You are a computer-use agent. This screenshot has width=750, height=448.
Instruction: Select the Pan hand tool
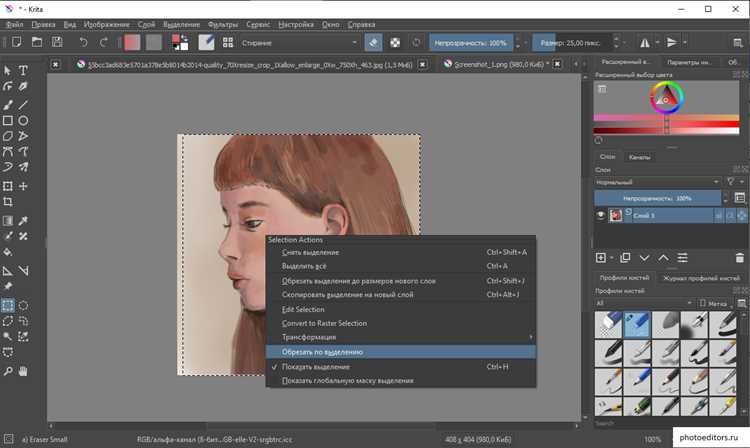[23, 371]
